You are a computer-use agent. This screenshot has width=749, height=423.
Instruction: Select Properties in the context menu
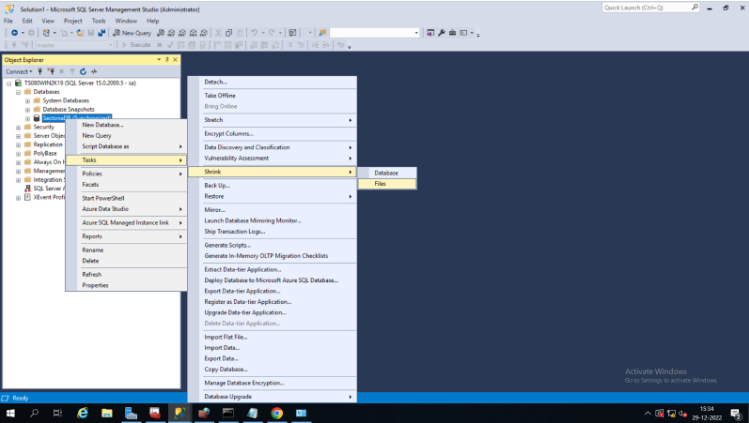95,285
